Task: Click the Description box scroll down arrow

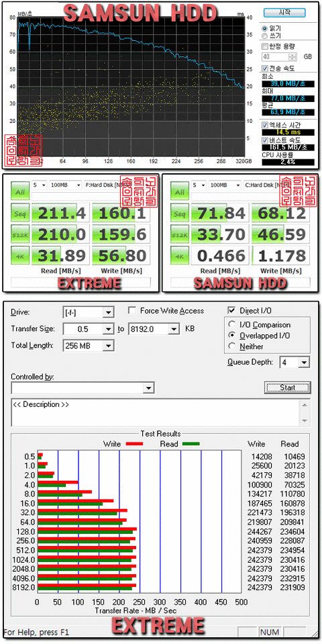Action: (x=305, y=421)
